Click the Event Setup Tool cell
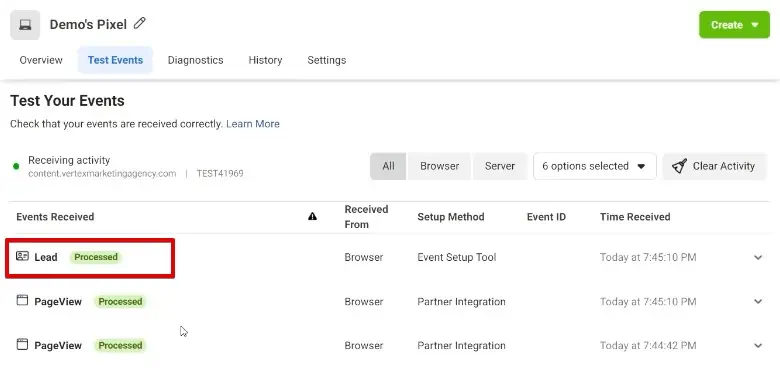Screen dimensions: 780x380 pyautogui.click(x=457, y=257)
